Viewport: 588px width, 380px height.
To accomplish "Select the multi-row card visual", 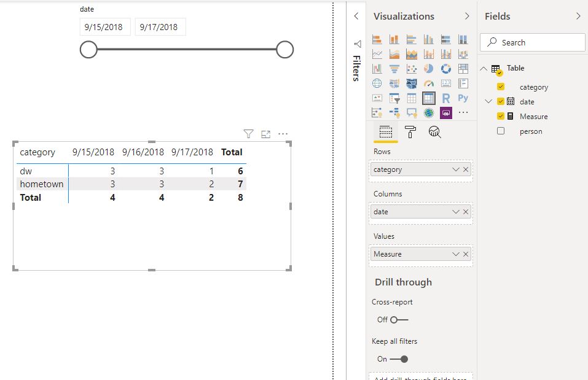I will point(463,83).
